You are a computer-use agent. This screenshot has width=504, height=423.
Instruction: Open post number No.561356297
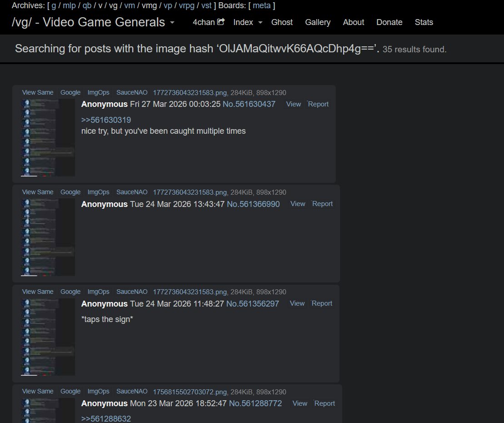tap(253, 304)
